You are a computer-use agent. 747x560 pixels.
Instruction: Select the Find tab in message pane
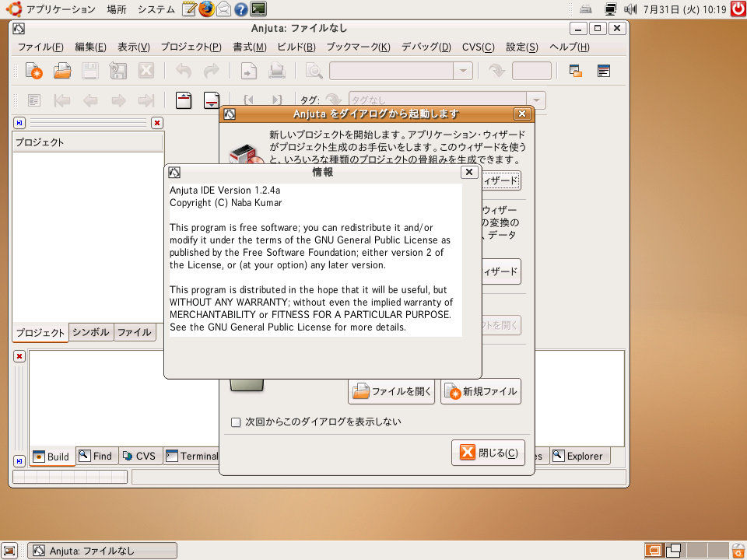pyautogui.click(x=96, y=457)
